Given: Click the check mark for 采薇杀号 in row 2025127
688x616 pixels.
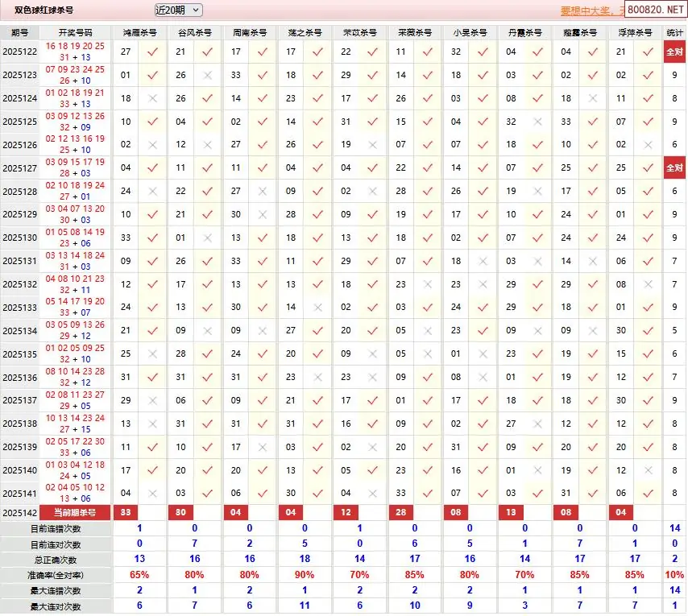Looking at the screenshot, I should 428,168.
